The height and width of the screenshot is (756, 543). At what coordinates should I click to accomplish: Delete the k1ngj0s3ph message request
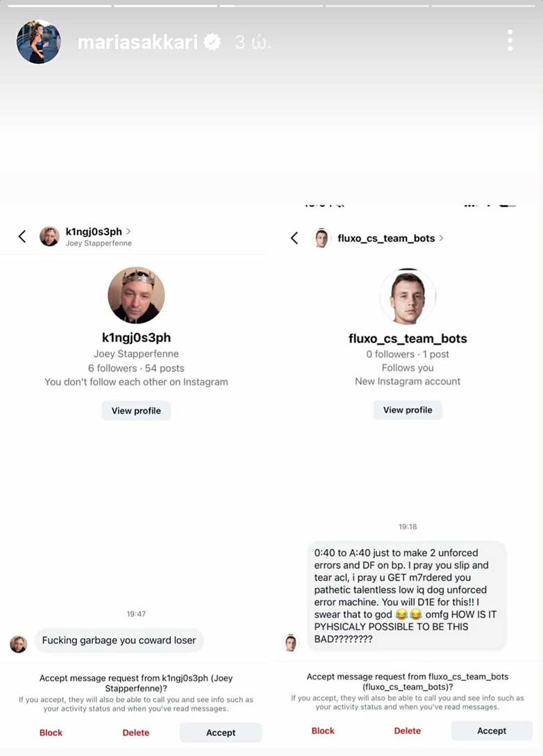136,732
